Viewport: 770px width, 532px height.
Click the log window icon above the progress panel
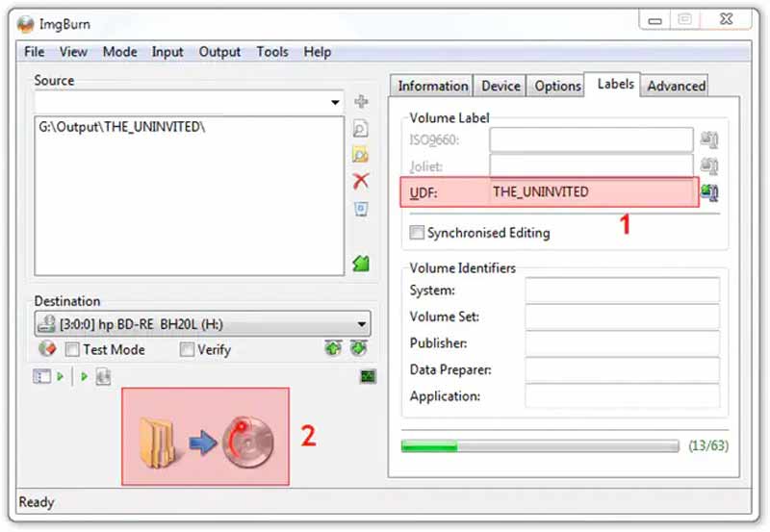368,376
